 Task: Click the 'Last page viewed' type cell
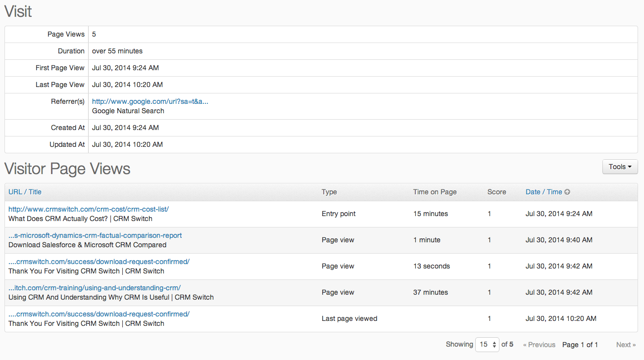coord(349,318)
